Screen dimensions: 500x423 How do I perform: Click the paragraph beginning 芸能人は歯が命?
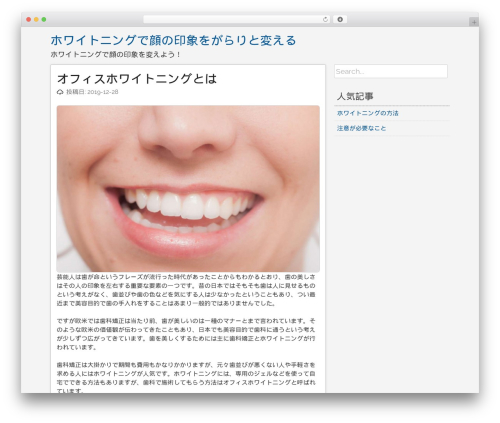186,290
